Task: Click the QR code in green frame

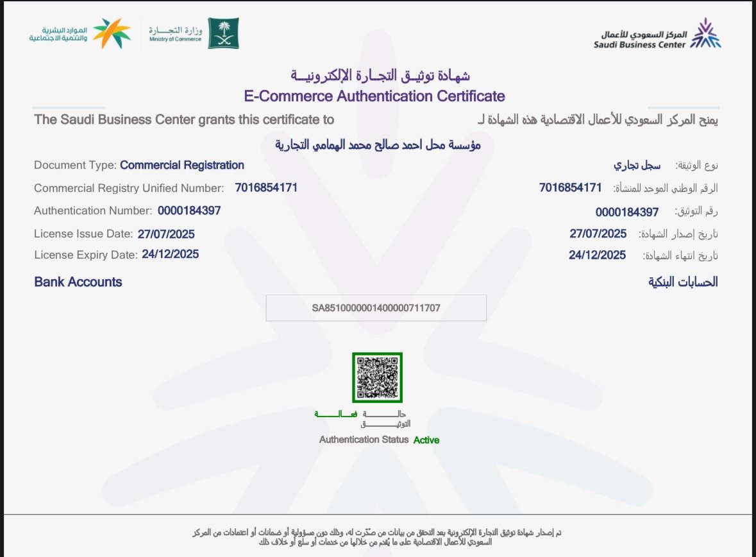Action: point(377,377)
